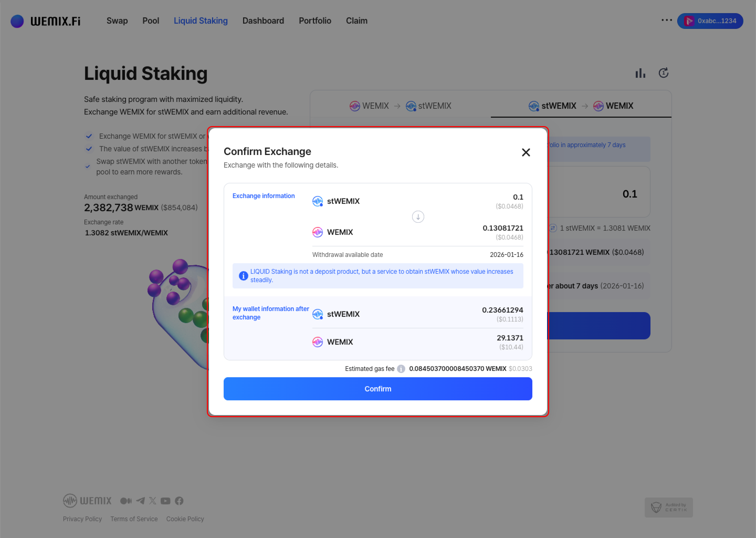Click the estimated gas fee info icon

coord(401,369)
